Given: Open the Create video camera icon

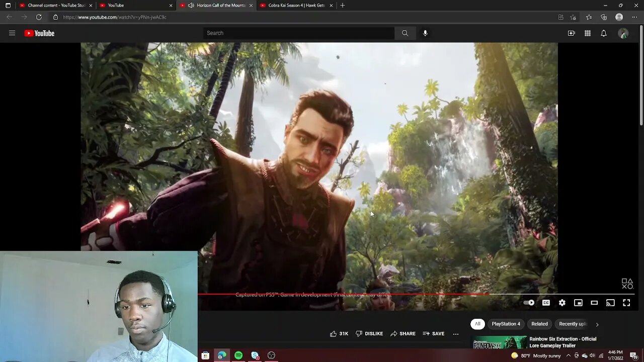Looking at the screenshot, I should (572, 33).
